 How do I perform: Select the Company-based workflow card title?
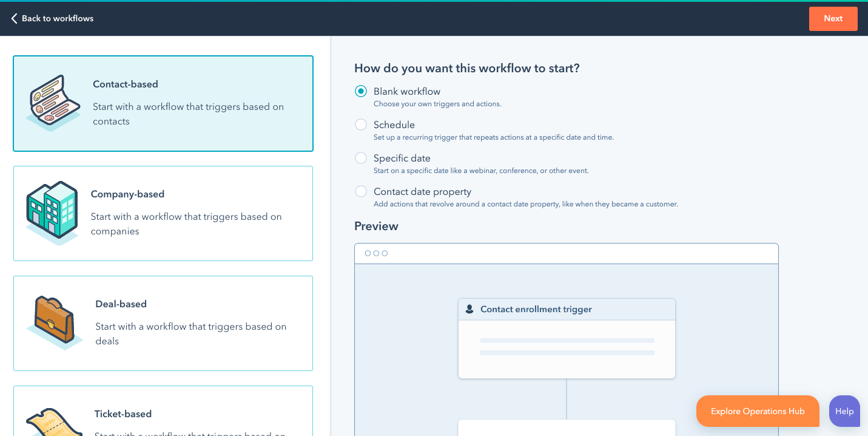127,194
